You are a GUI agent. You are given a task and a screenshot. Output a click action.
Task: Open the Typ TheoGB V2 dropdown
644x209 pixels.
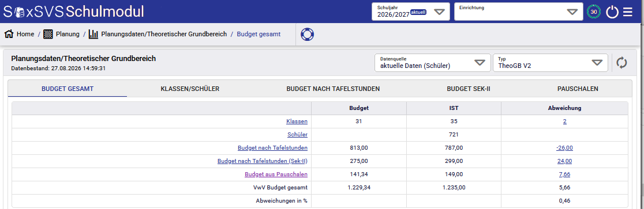551,63
